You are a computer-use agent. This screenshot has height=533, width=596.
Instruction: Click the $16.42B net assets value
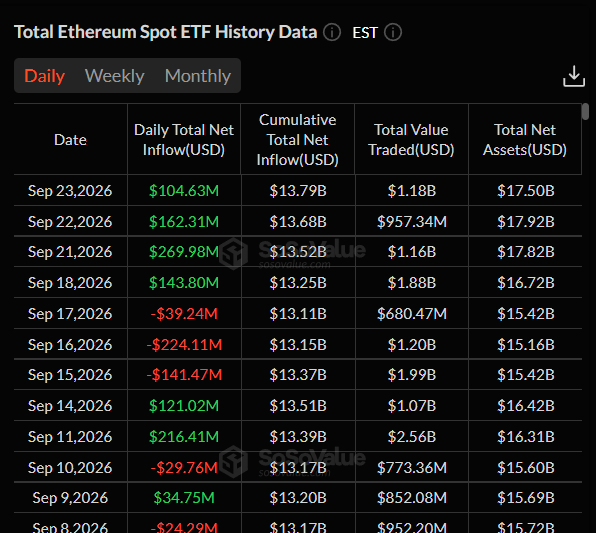coord(526,406)
